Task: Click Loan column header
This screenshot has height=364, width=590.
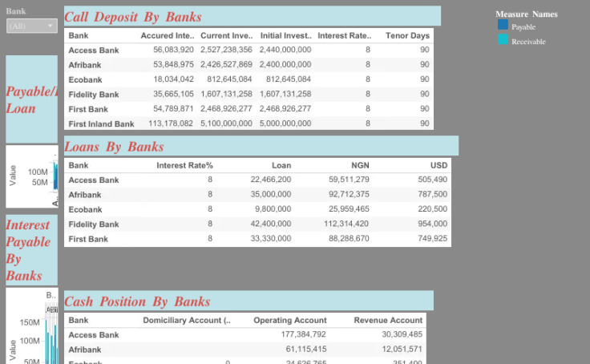Action: pyautogui.click(x=281, y=166)
